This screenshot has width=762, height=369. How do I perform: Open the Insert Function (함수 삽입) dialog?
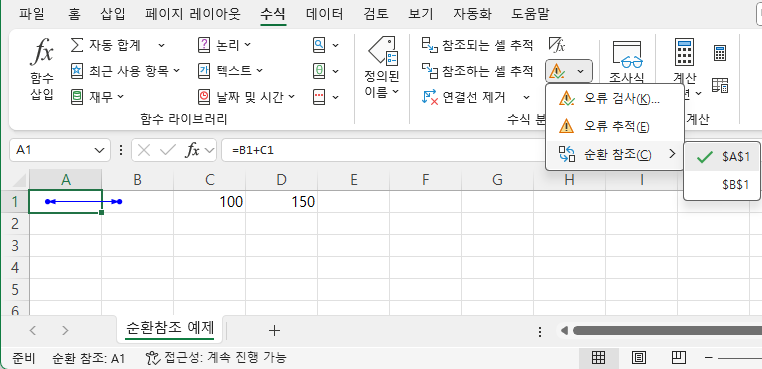coord(42,71)
